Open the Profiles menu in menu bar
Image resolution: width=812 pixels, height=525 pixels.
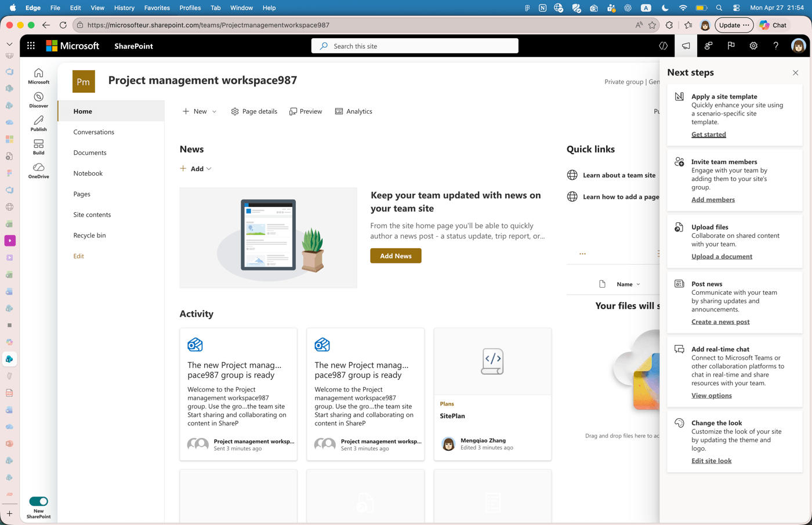tap(190, 8)
